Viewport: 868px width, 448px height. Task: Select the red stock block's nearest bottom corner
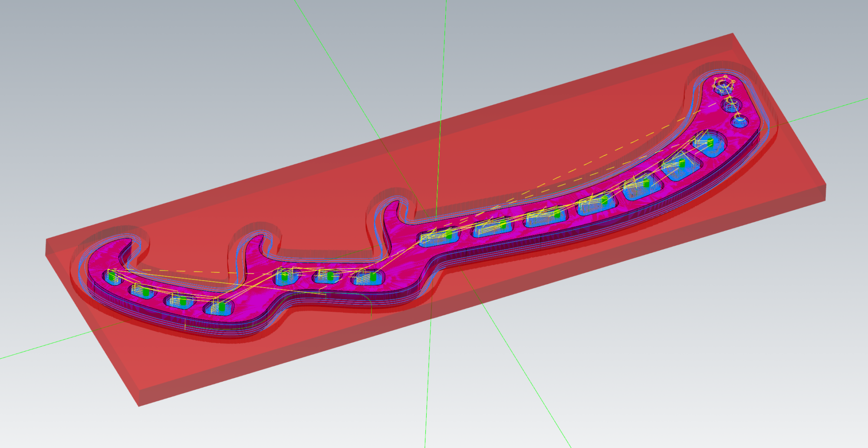point(138,405)
